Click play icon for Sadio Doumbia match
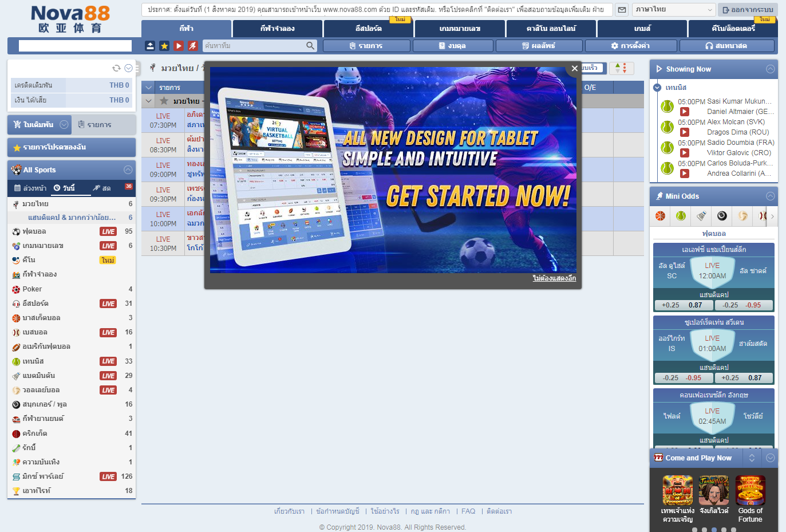This screenshot has height=532, width=786. click(x=684, y=153)
